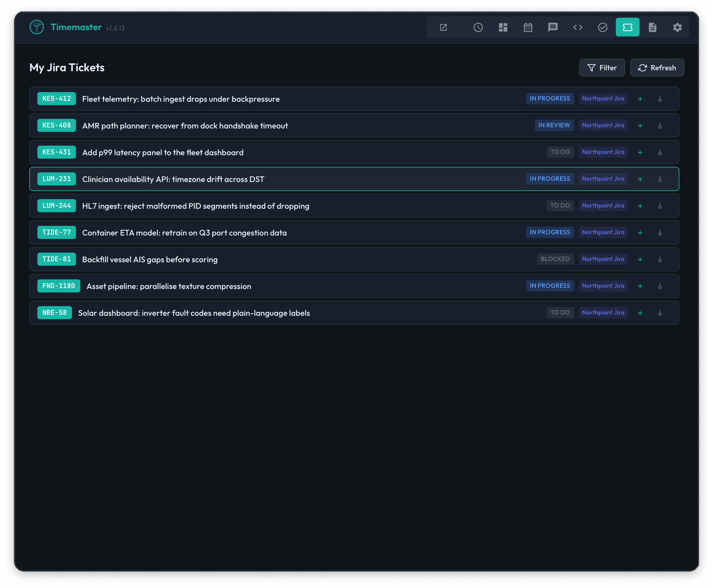Click the plus icon on NBE-58 row
713x588 pixels.
click(x=640, y=313)
